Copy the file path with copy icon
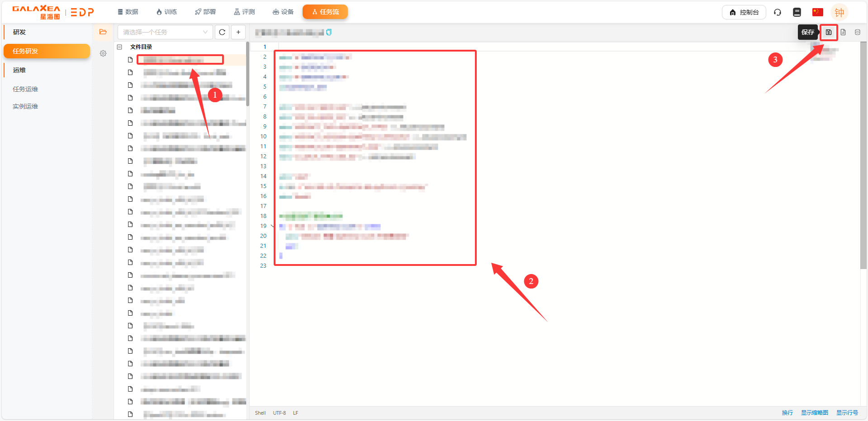 [x=329, y=32]
